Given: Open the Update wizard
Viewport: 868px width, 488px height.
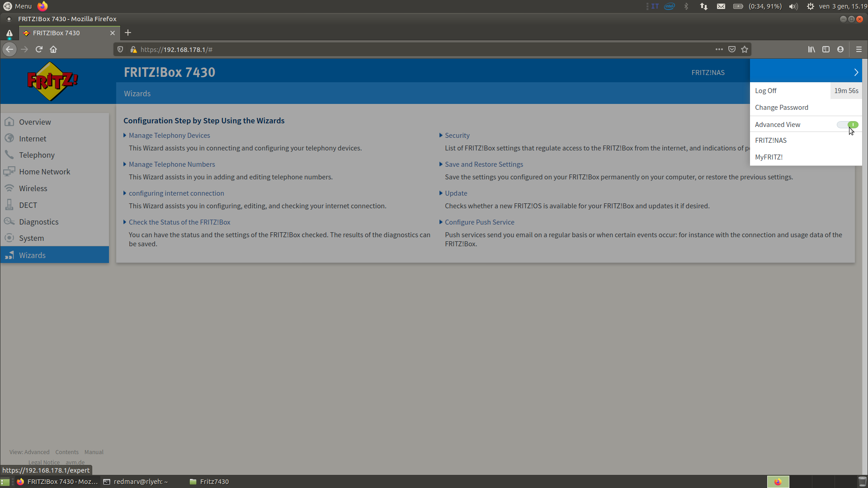Looking at the screenshot, I should coord(456,193).
